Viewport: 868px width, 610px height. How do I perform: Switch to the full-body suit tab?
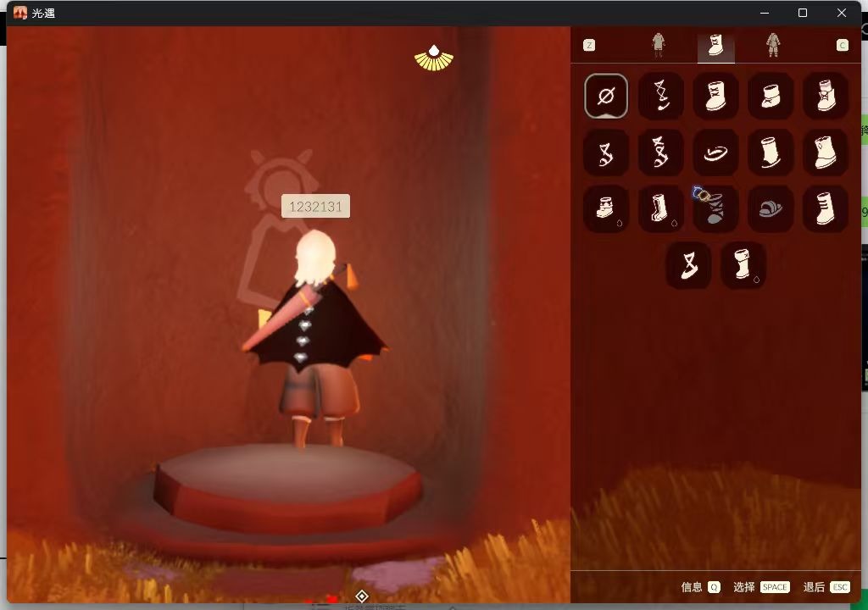(x=773, y=45)
